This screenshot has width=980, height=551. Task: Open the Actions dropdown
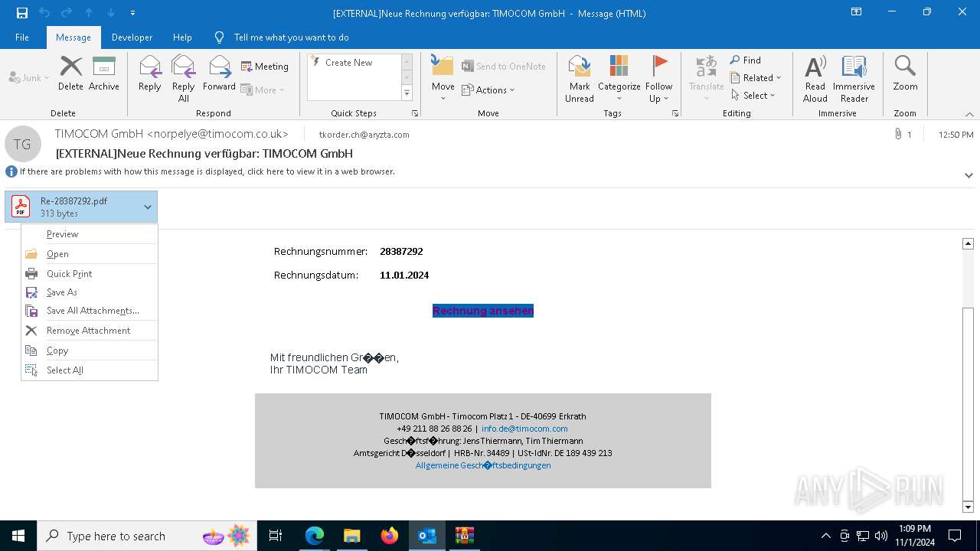click(488, 90)
